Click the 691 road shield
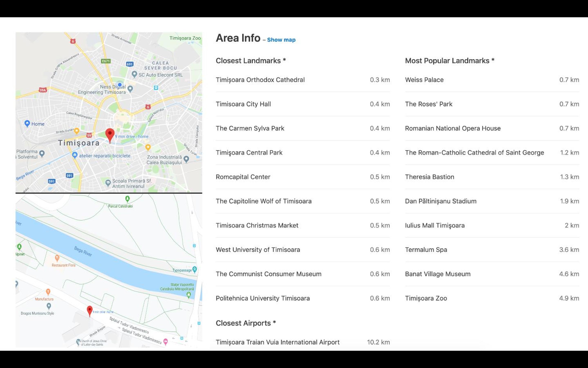 130,64
